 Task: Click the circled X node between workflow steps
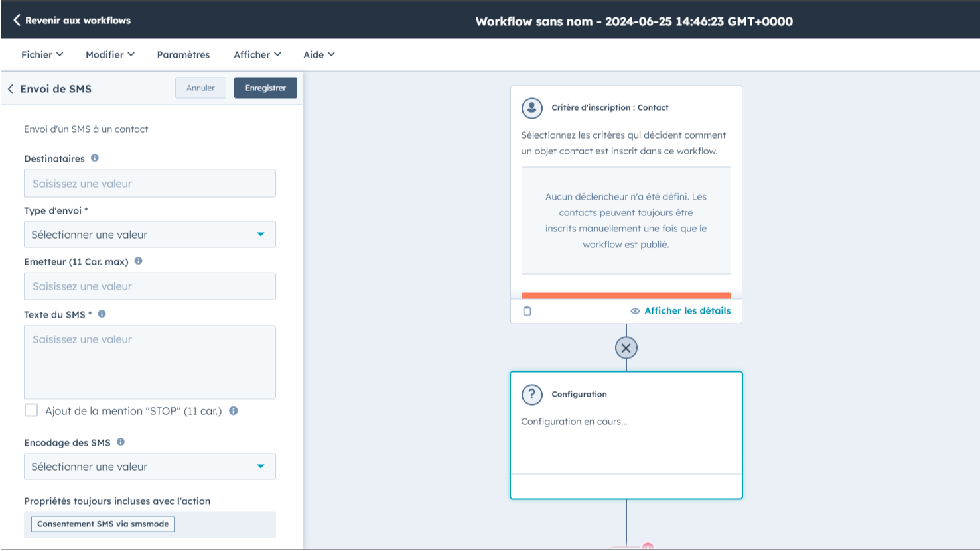pyautogui.click(x=625, y=347)
